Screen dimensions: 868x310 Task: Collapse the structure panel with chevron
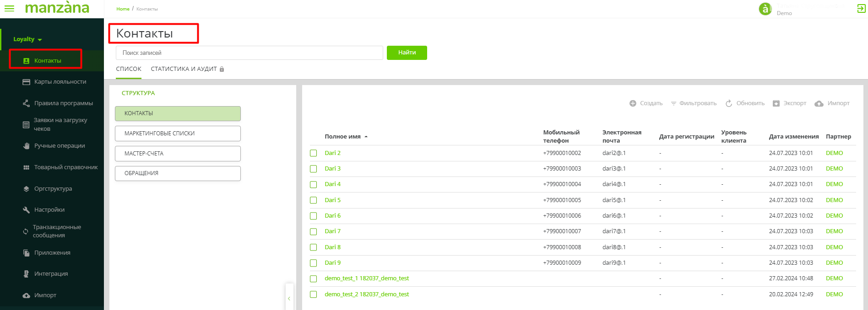289,299
